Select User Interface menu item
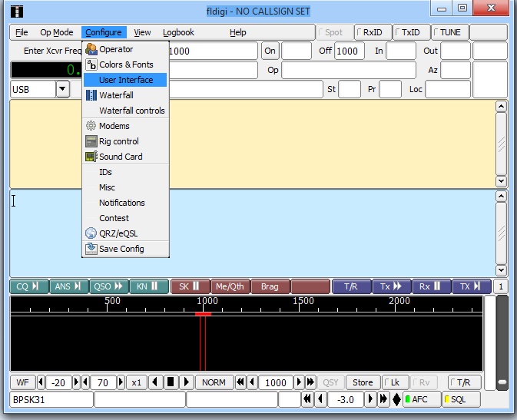 (x=125, y=80)
